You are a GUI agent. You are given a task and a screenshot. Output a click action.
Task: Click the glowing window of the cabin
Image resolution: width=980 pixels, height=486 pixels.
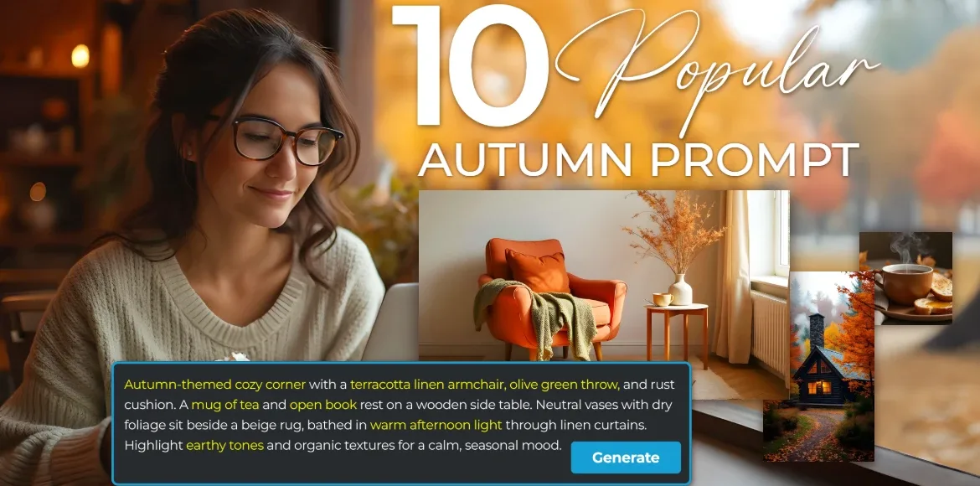(816, 388)
